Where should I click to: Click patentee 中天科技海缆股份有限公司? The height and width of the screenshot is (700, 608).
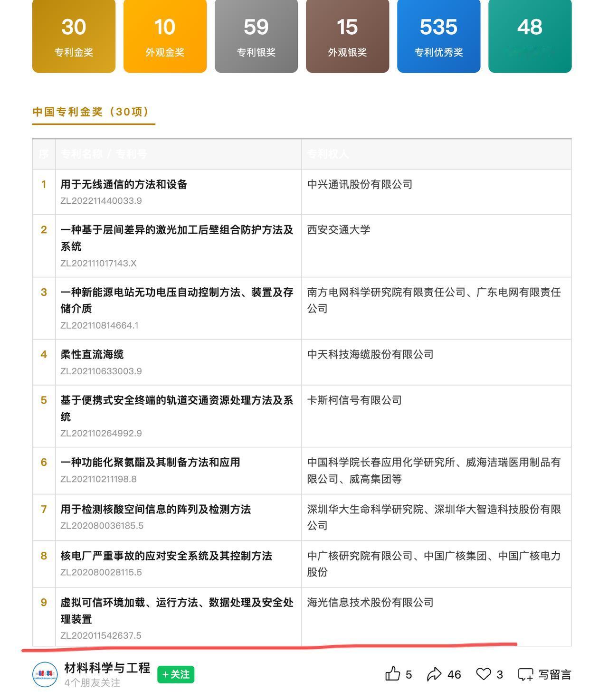point(370,354)
